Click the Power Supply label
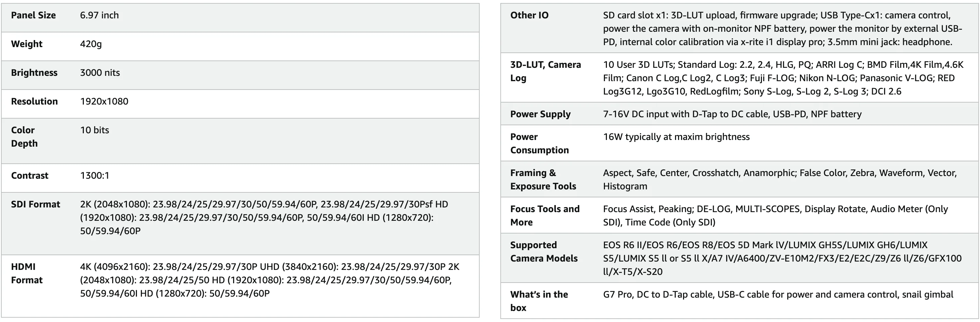980x322 pixels. [540, 114]
